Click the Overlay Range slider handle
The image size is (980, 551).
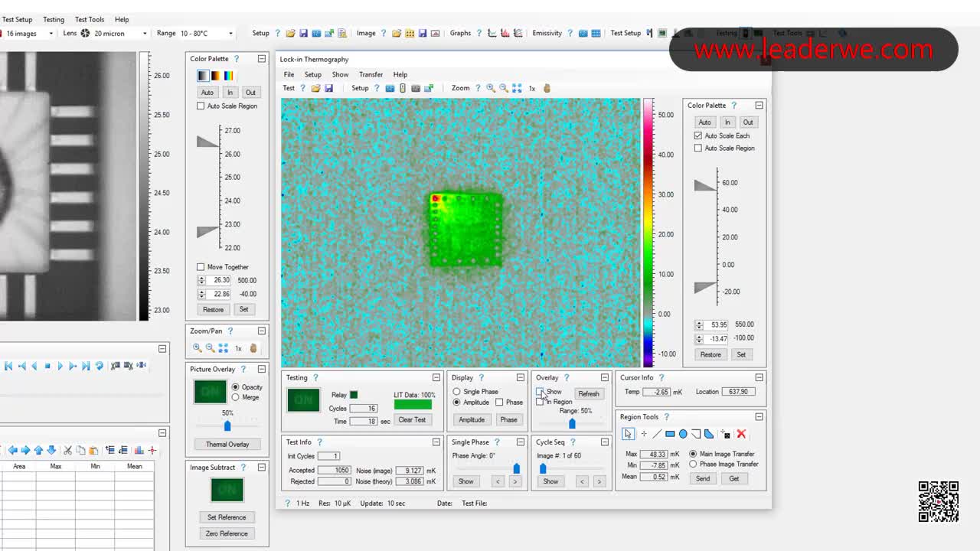[572, 423]
